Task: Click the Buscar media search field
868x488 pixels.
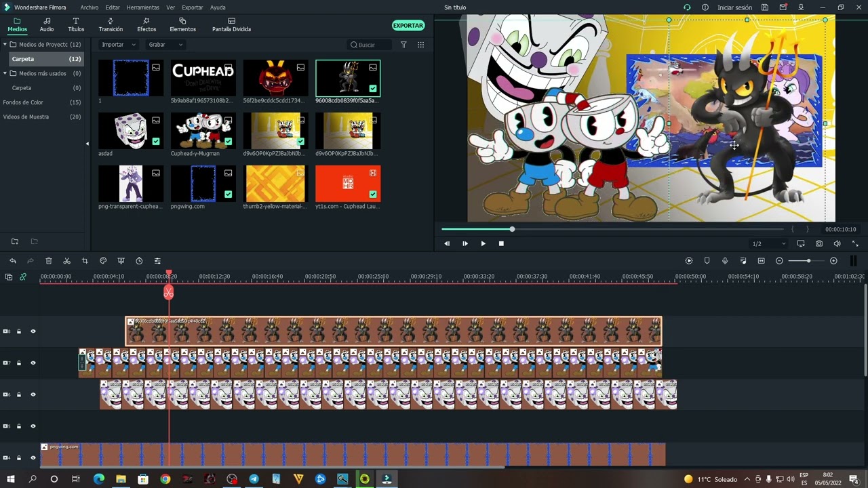Action: pyautogui.click(x=370, y=45)
